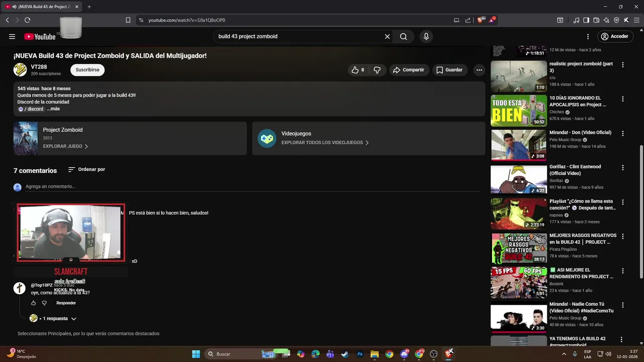
Task: Click 'Agrega un comentario' field
Action: tap(253, 187)
